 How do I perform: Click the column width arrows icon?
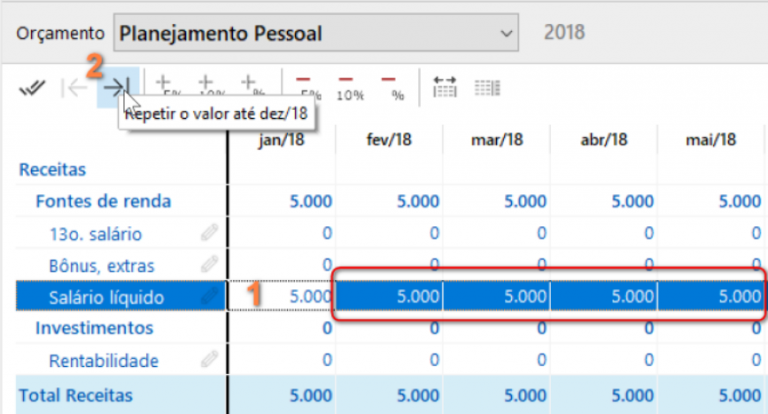443,88
